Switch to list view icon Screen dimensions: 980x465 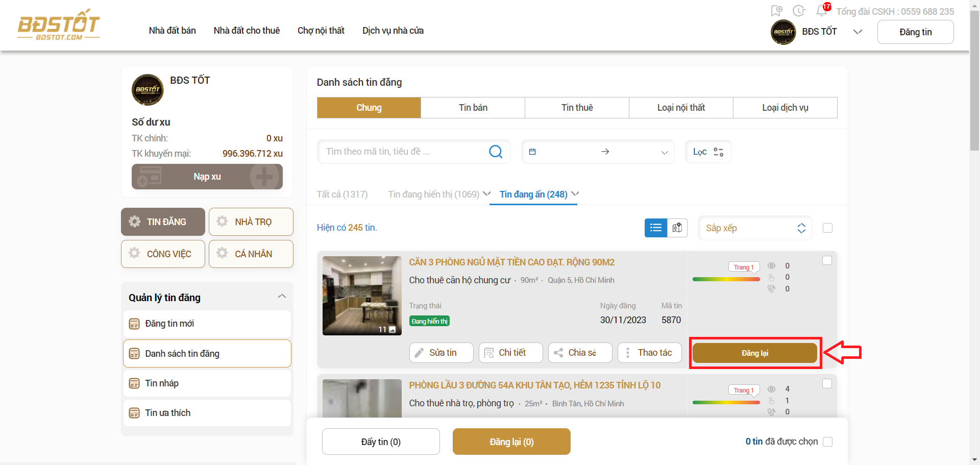point(656,228)
